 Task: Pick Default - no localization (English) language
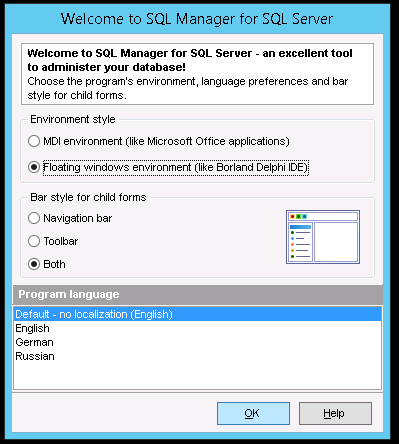pos(197,314)
